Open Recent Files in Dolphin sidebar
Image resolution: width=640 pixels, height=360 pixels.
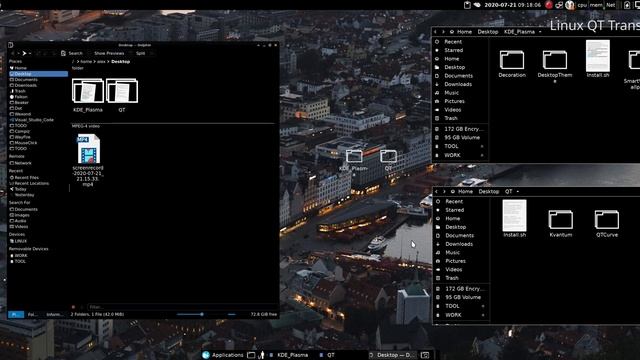(x=24, y=178)
